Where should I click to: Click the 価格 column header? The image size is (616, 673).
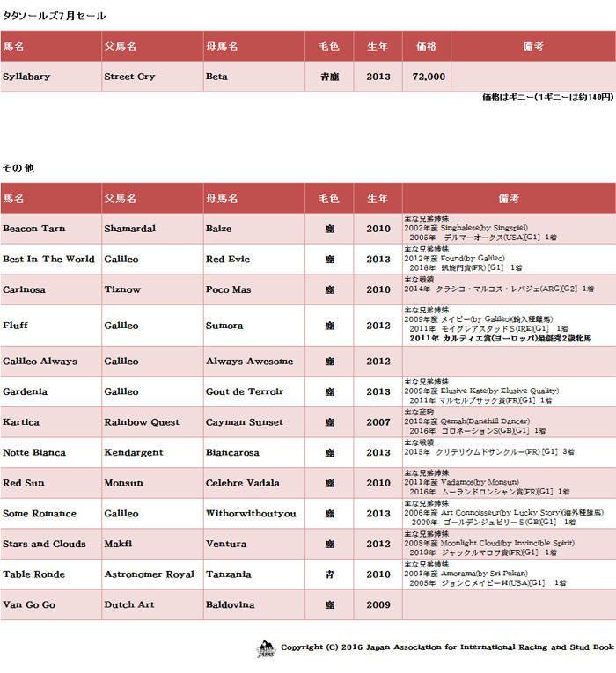[426, 47]
